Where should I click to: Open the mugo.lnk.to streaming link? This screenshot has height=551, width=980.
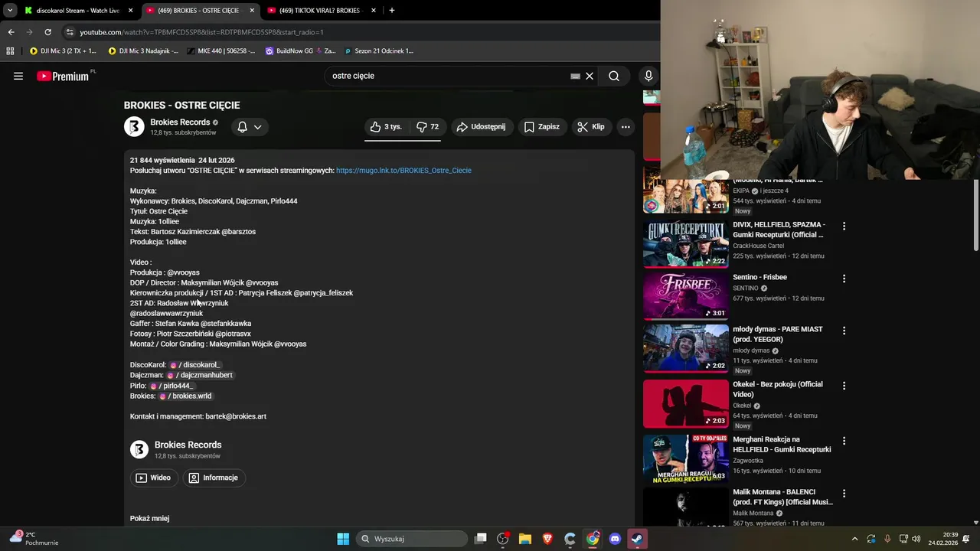pos(403,171)
